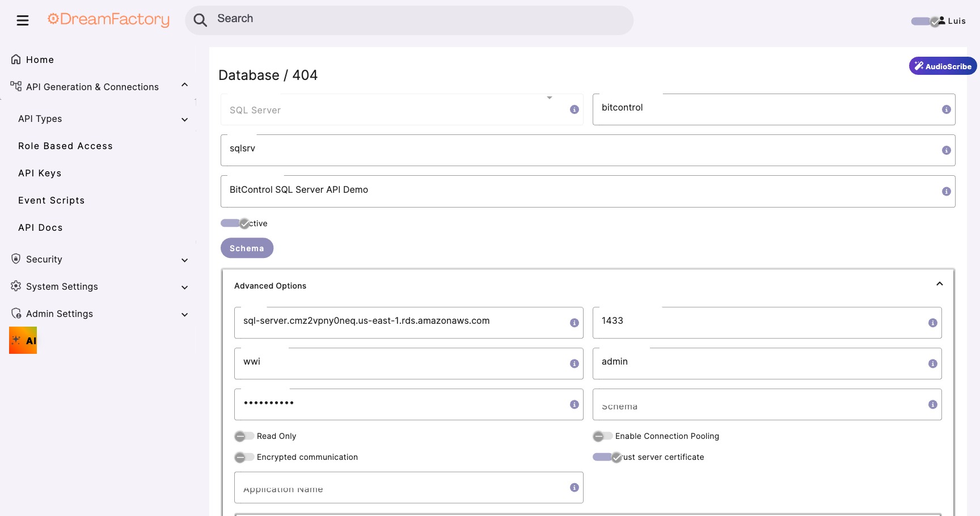Enable Connection Pooling
This screenshot has width=980, height=516.
602,436
